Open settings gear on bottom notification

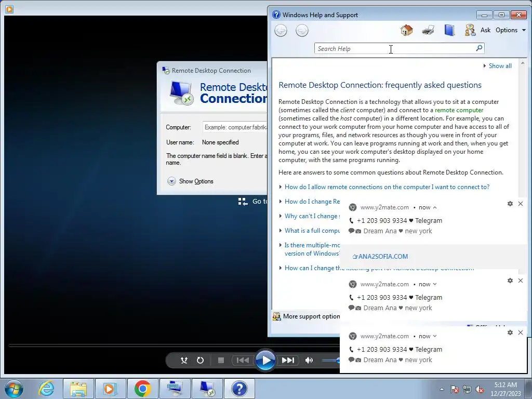click(510, 332)
